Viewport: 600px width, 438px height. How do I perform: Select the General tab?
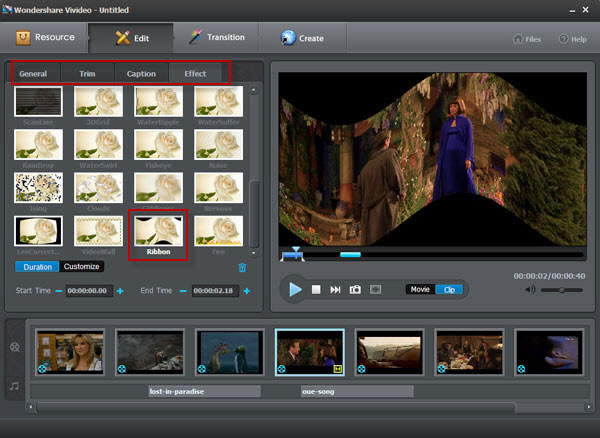click(x=33, y=73)
